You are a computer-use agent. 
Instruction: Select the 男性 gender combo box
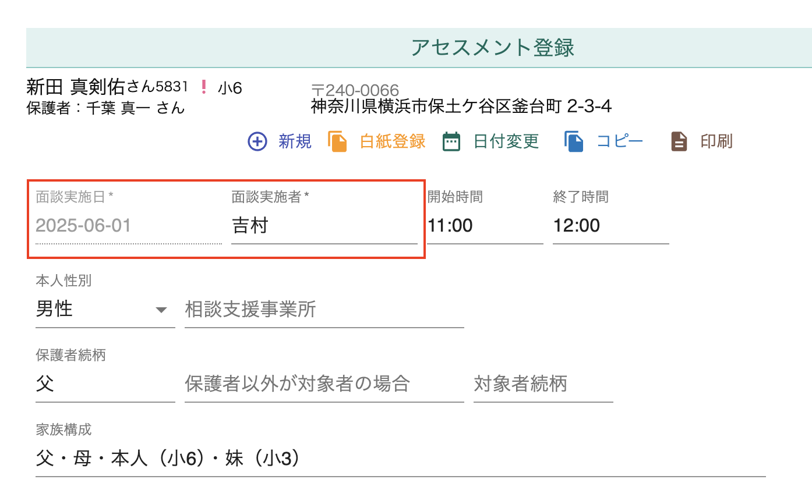(93, 310)
